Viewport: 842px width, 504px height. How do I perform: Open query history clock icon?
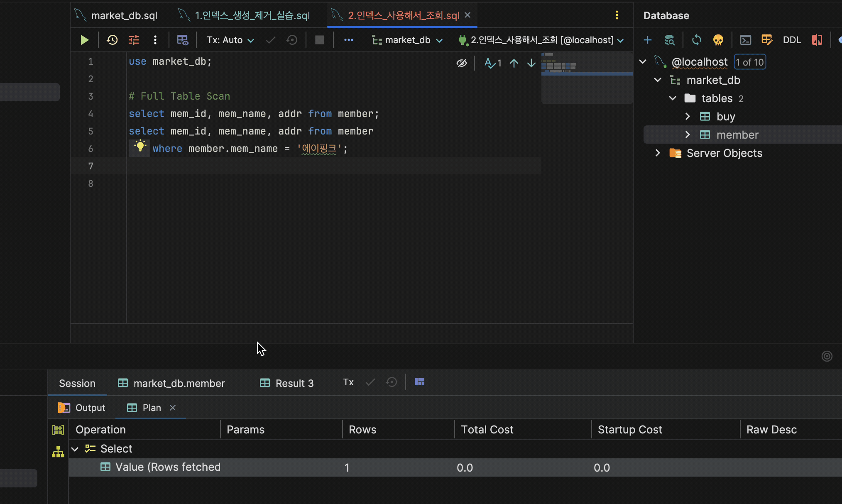[x=112, y=40]
